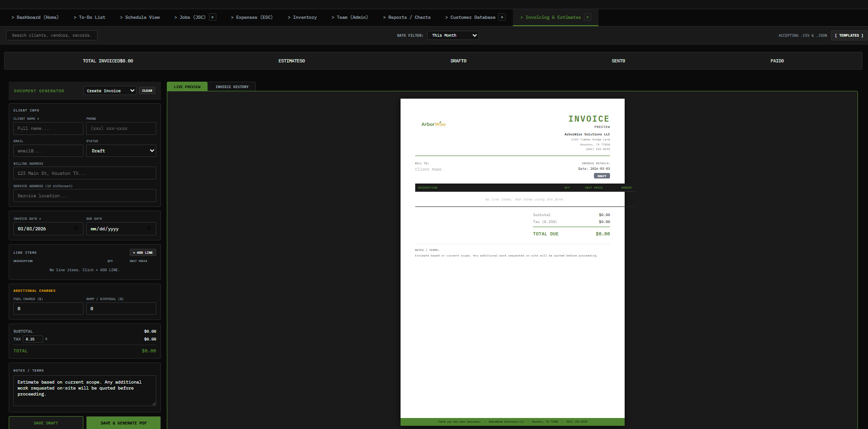868x429 pixels.
Task: Open the DATE FILTER dropdown showing This Month
Action: click(453, 35)
